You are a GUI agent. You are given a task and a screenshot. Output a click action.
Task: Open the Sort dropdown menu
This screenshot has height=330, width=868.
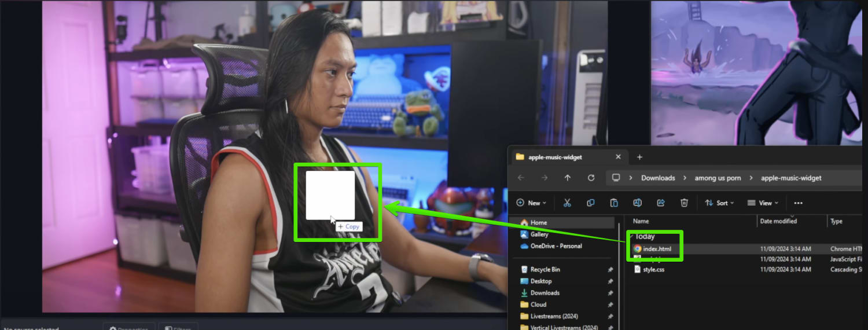tap(719, 203)
